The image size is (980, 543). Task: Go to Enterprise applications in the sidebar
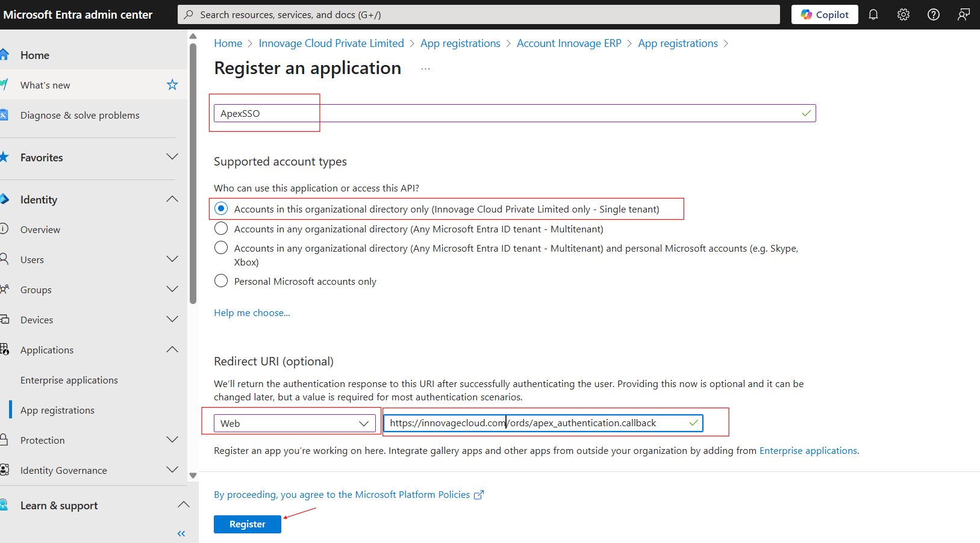(69, 380)
